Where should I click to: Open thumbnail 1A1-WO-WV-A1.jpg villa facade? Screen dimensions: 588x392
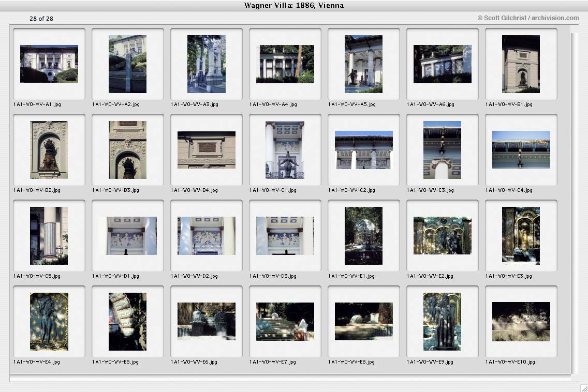pyautogui.click(x=49, y=64)
